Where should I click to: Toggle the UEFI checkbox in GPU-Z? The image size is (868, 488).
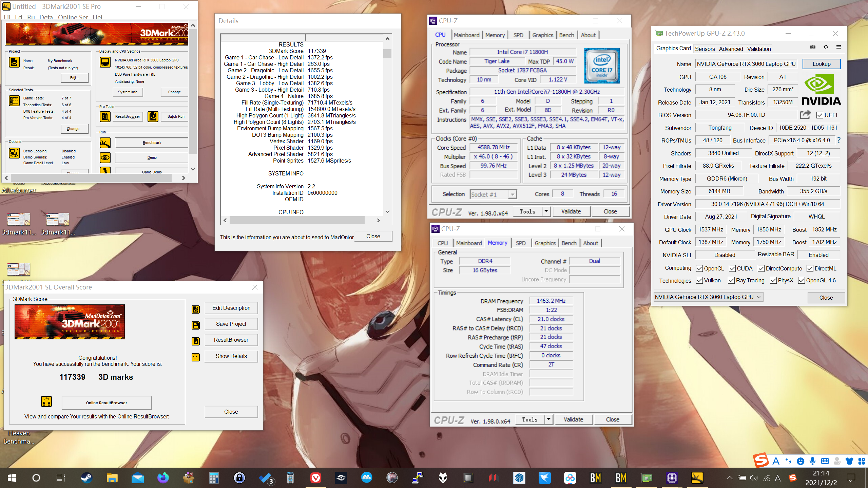click(x=820, y=115)
